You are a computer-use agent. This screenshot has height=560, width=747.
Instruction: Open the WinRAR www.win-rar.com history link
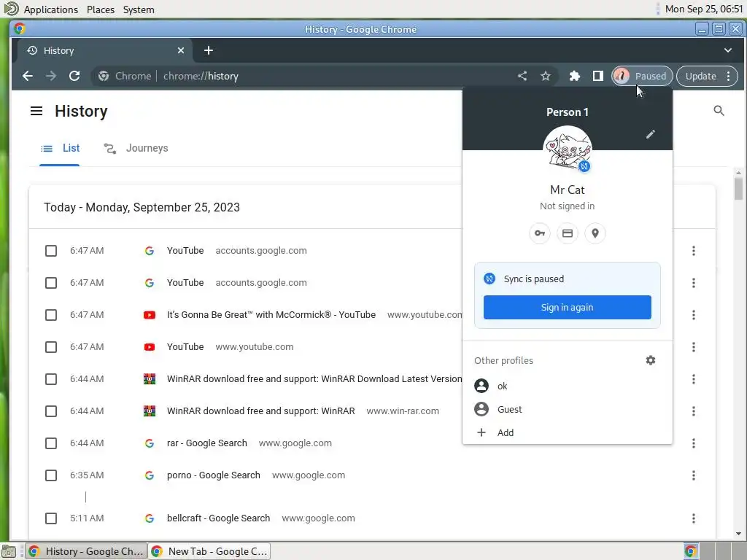(x=260, y=411)
